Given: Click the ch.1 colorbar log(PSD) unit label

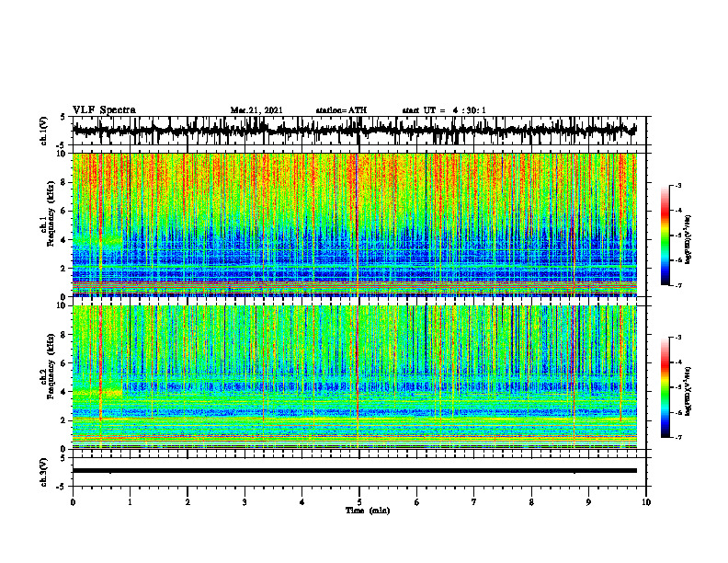Looking at the screenshot, I should (x=688, y=240).
